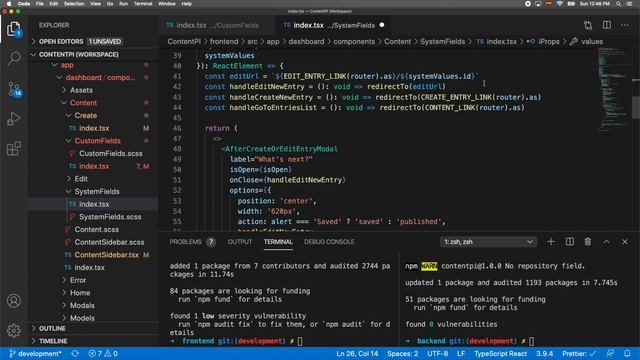Kill terminal with the trash icon

(x=588, y=242)
